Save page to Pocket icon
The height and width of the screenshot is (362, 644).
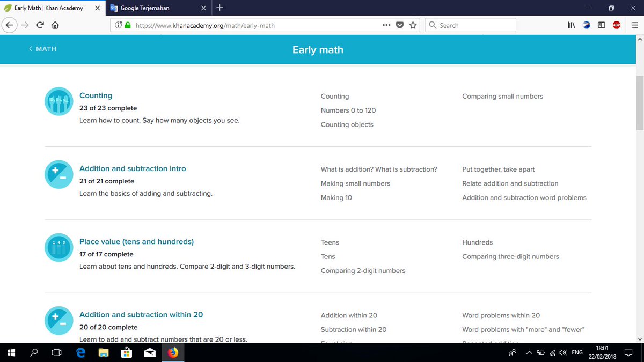(400, 25)
